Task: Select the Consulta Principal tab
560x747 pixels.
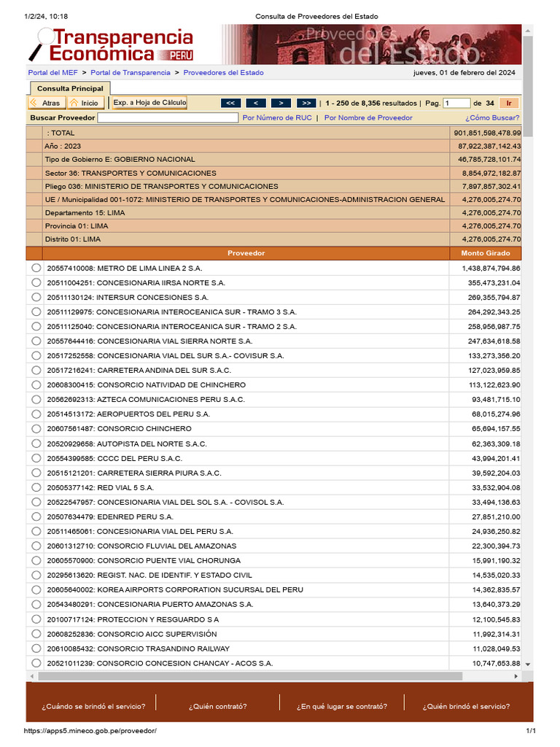Action: pyautogui.click(x=70, y=88)
